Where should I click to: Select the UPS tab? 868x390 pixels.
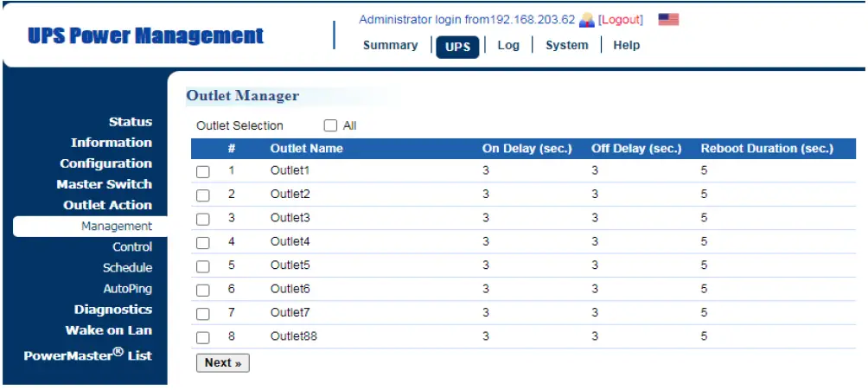(x=457, y=47)
